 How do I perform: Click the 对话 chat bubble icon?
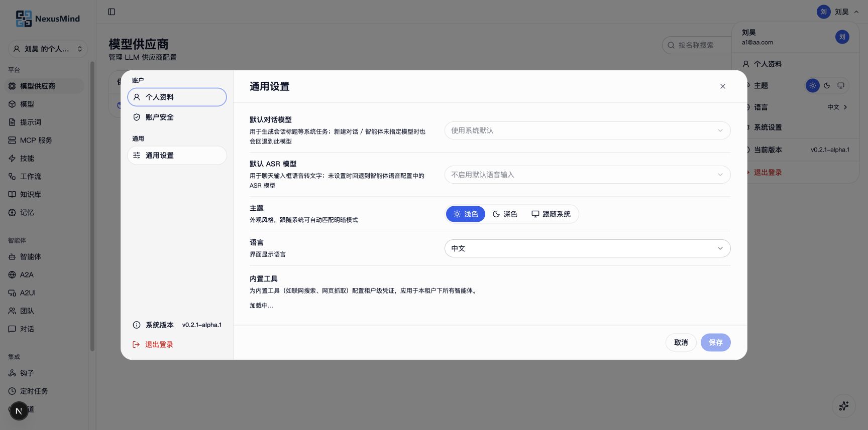12,329
